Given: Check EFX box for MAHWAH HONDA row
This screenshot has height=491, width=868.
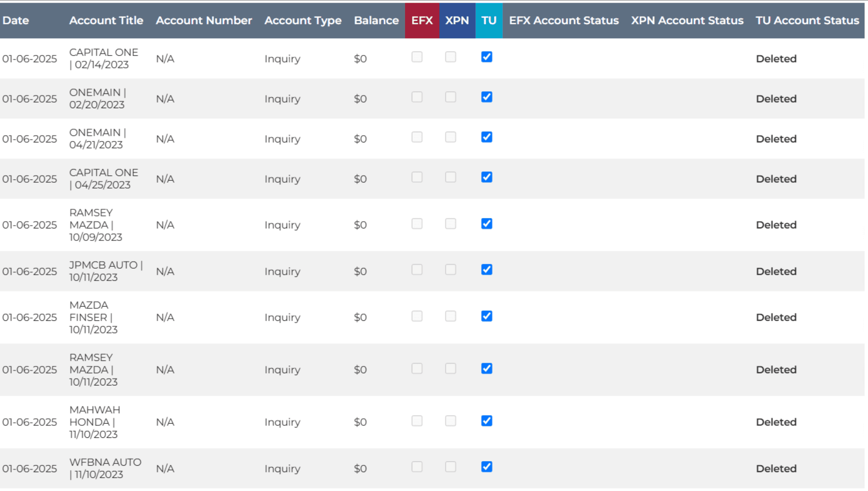Looking at the screenshot, I should tap(417, 421).
